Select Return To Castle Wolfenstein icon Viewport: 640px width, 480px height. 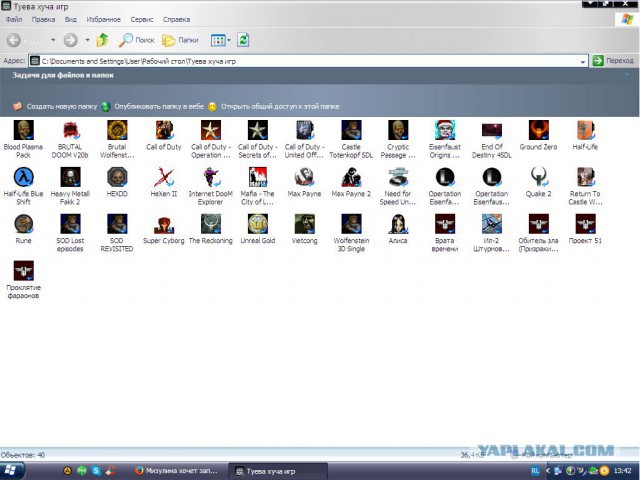pos(585,177)
